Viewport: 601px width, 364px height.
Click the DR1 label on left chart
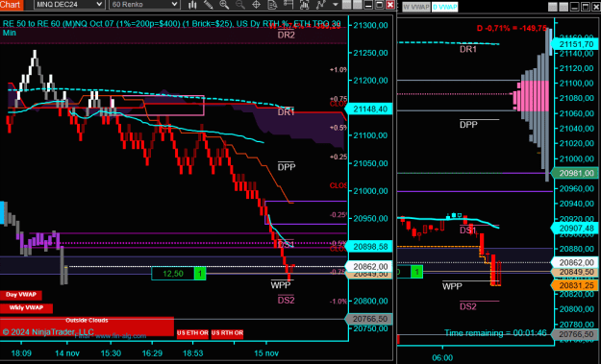286,112
